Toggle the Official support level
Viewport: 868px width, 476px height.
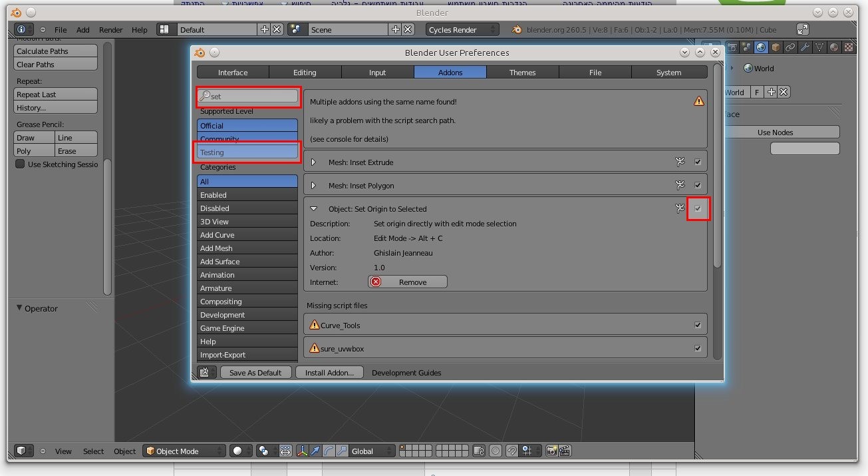pyautogui.click(x=247, y=125)
